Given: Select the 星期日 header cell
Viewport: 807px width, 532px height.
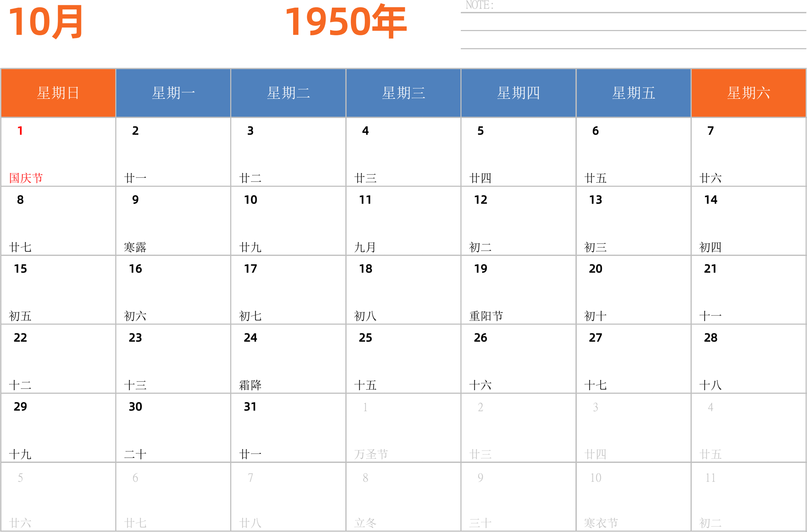Looking at the screenshot, I should coord(58,93).
